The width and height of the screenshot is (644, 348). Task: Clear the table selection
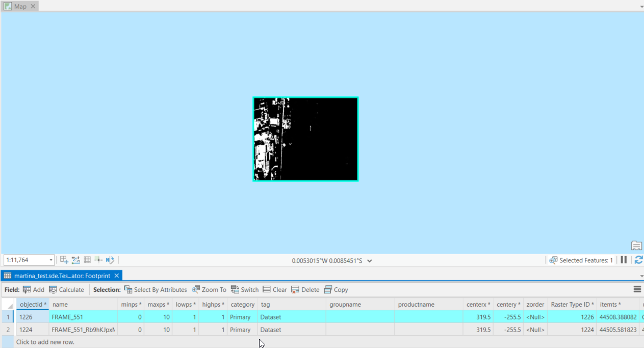coord(275,289)
